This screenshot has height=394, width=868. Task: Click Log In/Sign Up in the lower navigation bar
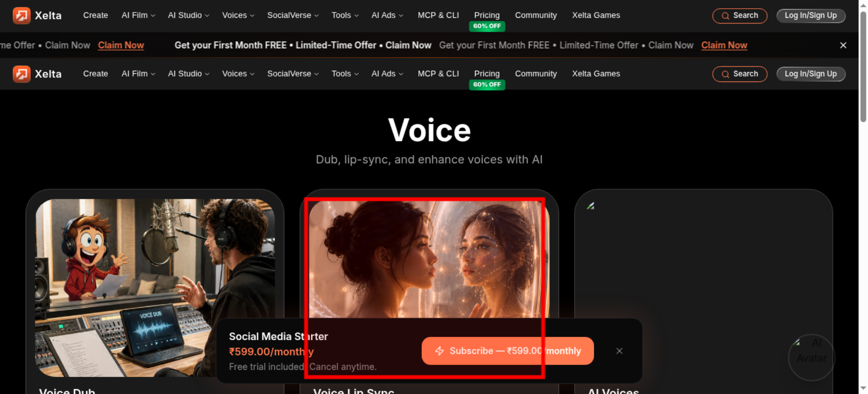click(811, 74)
